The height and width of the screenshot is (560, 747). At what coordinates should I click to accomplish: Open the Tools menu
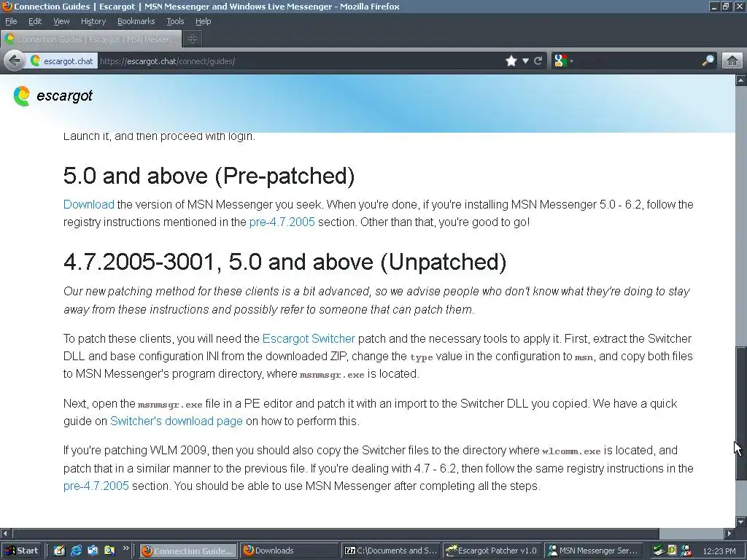[x=175, y=21]
